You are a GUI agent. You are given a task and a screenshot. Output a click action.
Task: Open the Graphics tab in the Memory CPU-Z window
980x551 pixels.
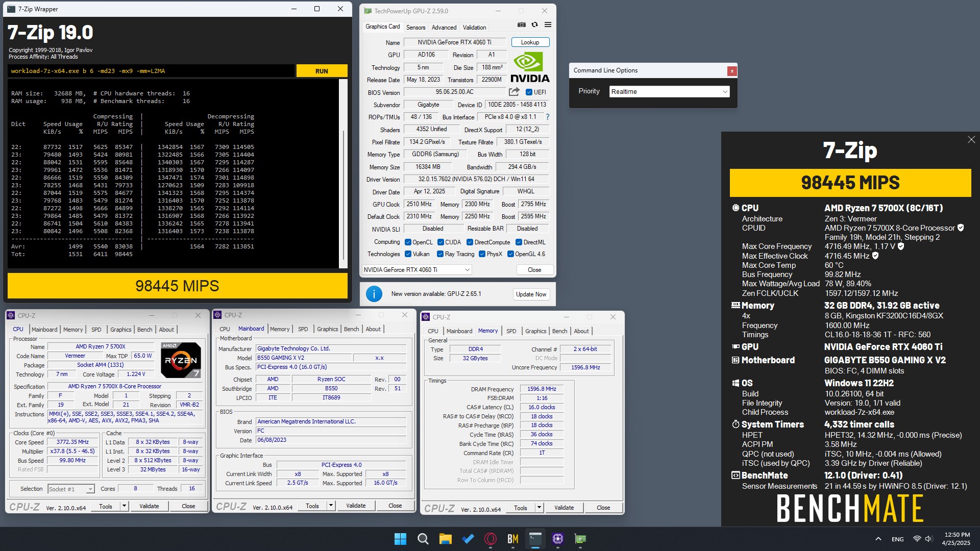coord(535,331)
